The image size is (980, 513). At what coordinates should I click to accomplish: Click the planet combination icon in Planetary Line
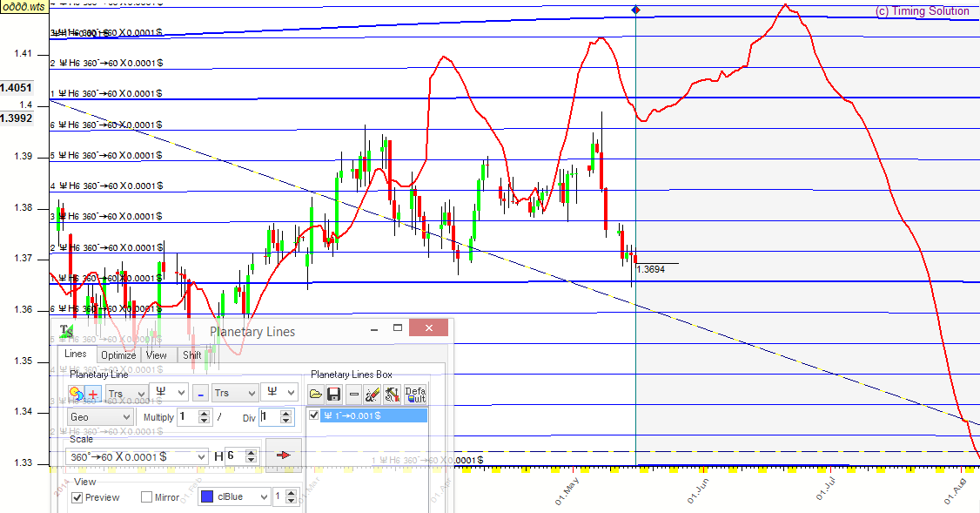tap(75, 394)
